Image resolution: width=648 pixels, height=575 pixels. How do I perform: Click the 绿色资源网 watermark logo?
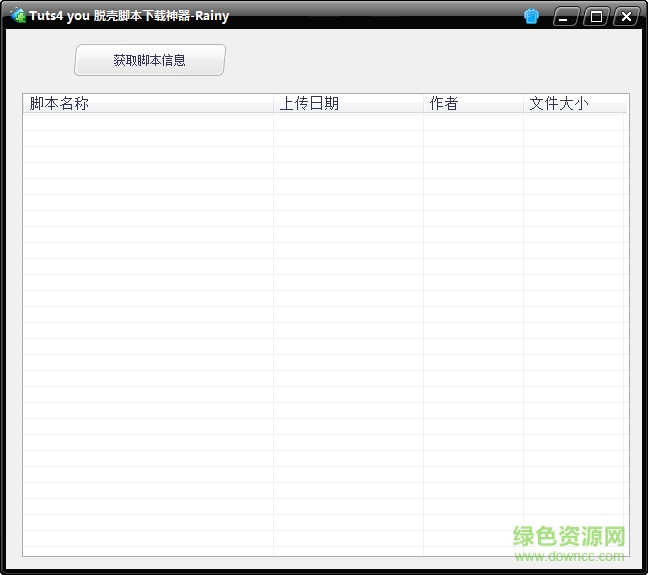coord(569,536)
